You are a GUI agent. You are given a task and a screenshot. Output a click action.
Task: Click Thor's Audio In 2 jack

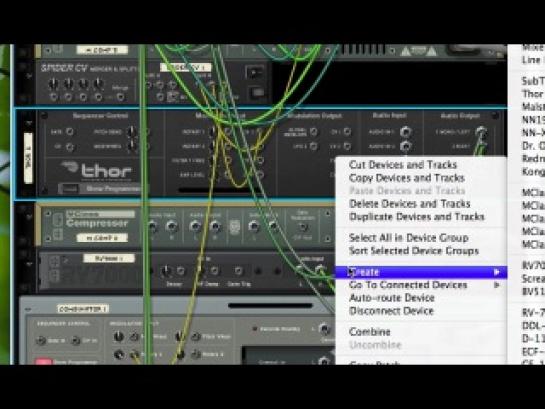click(x=405, y=146)
